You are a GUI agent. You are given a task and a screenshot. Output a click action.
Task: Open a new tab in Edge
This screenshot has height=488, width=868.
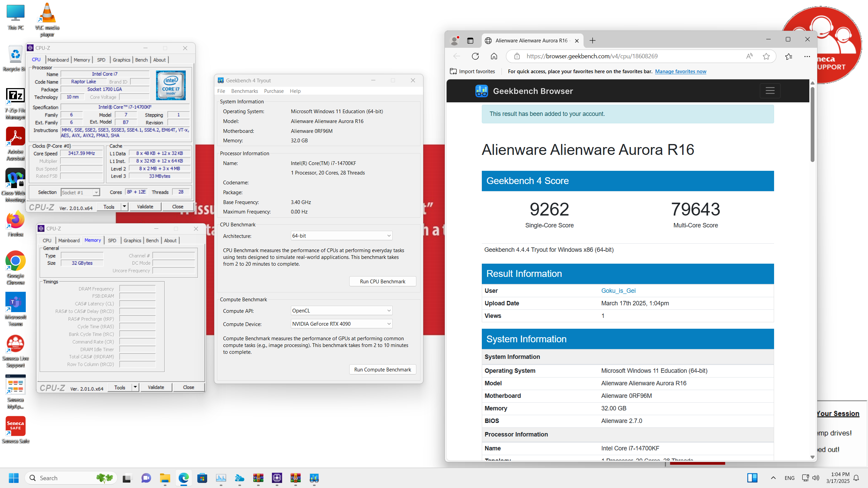point(592,41)
